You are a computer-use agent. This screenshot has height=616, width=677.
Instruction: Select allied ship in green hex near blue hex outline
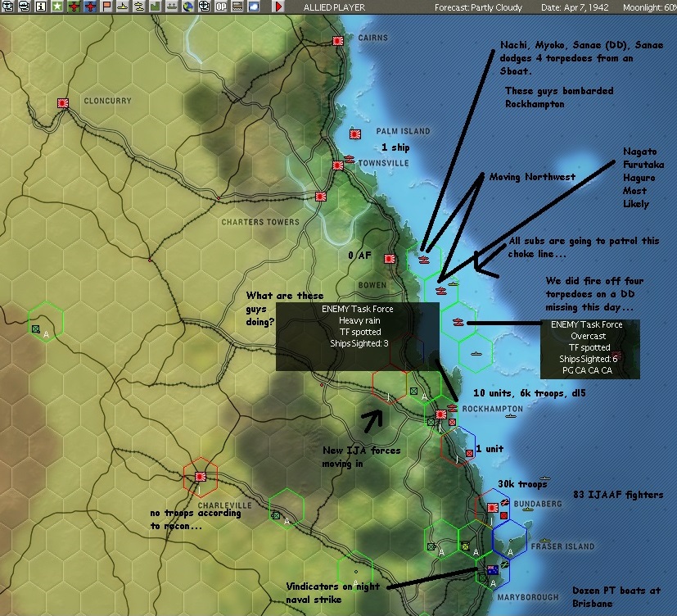476,353
